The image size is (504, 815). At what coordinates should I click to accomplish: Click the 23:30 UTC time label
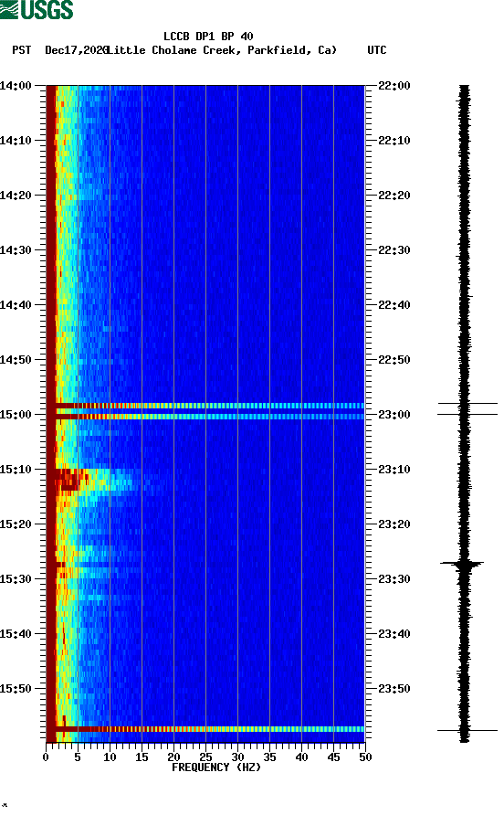click(394, 579)
